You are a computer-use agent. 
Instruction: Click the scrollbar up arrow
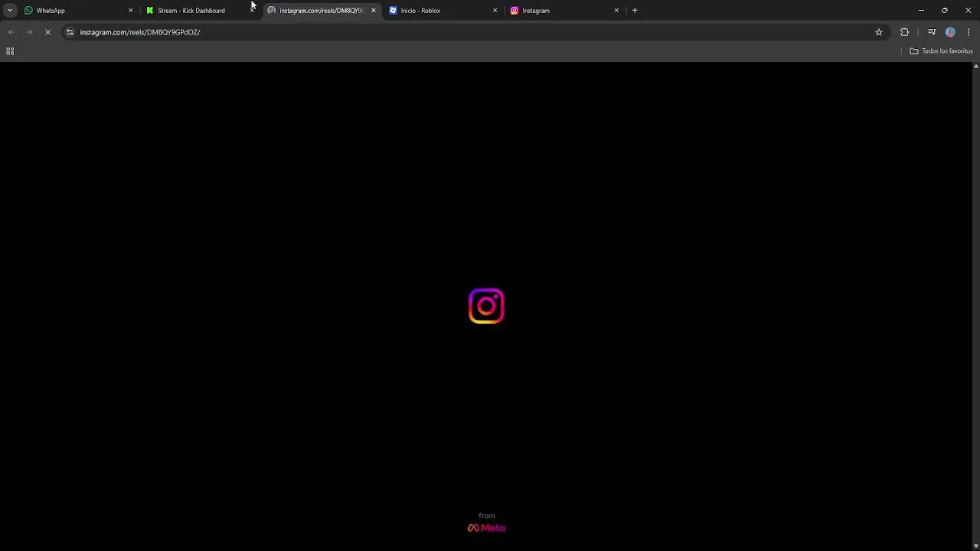coord(975,67)
